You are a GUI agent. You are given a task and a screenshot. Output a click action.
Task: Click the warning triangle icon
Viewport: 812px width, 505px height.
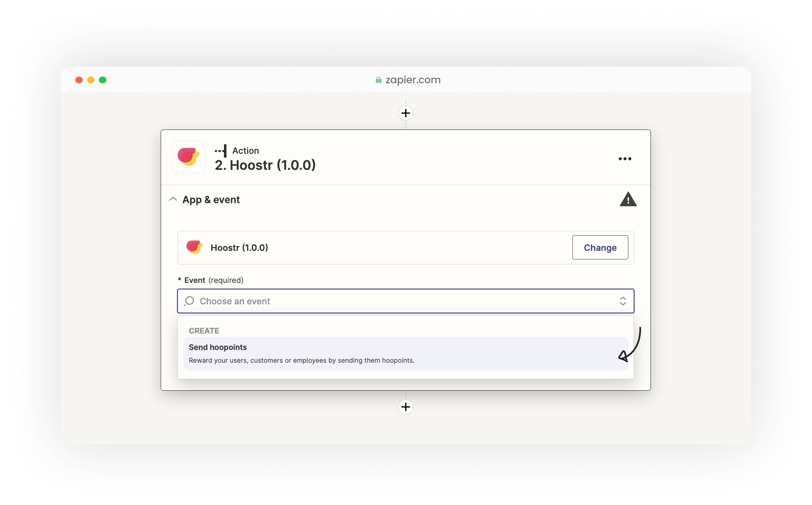[x=628, y=199]
